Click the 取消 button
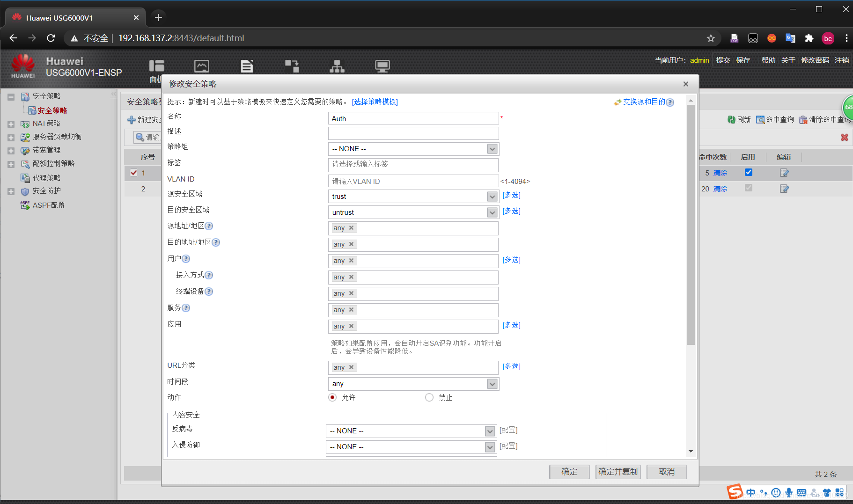This screenshot has width=853, height=504. click(x=667, y=472)
